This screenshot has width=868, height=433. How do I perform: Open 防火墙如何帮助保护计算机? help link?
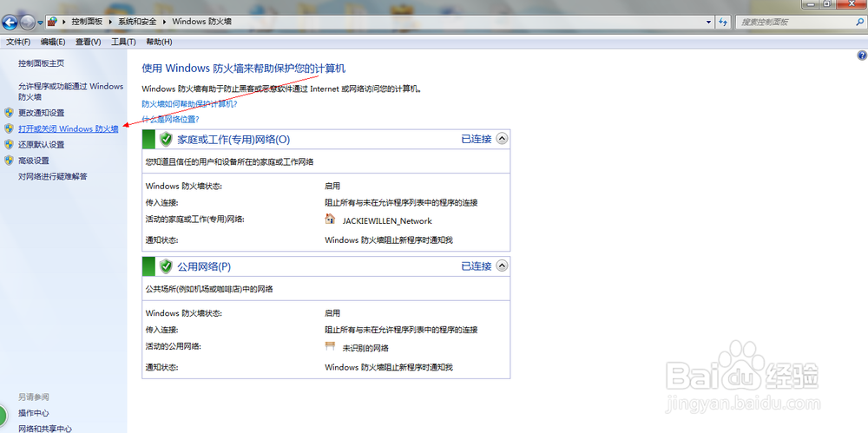[190, 103]
